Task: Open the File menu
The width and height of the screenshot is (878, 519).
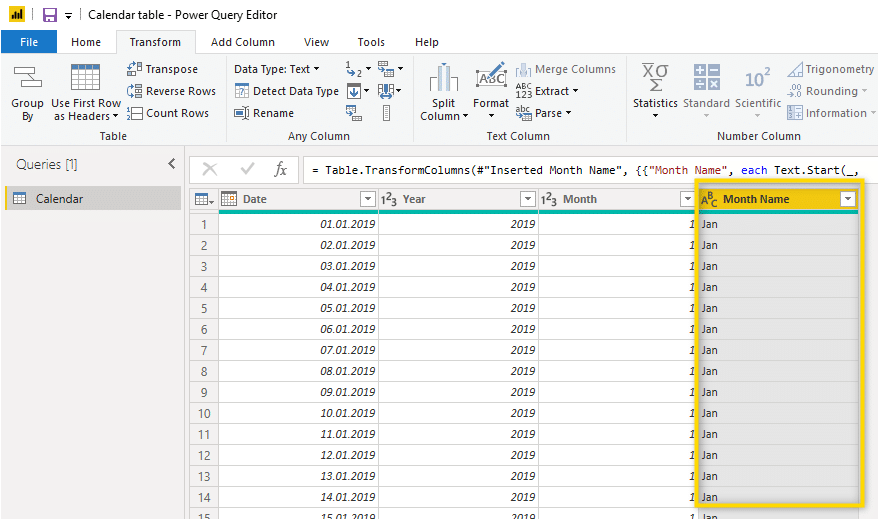Action: (29, 42)
